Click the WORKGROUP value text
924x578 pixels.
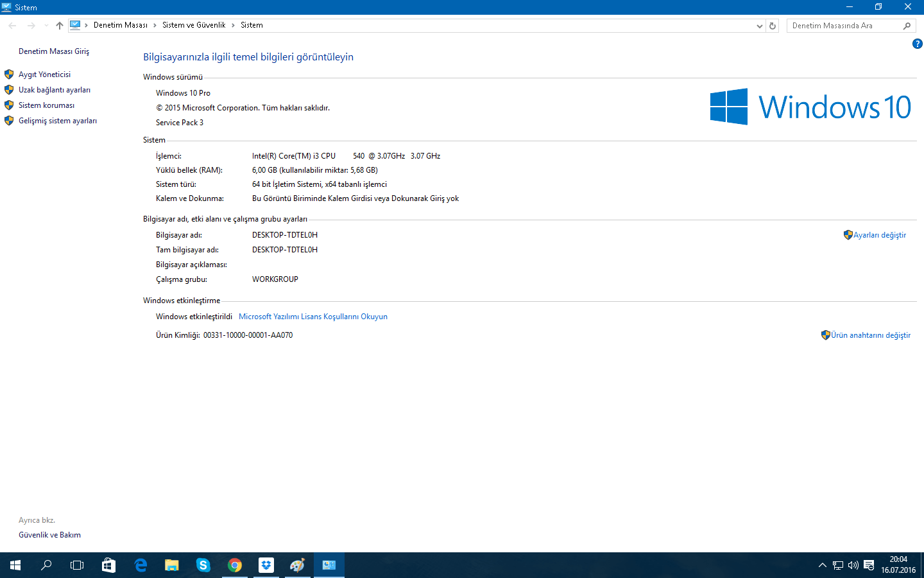click(x=275, y=279)
